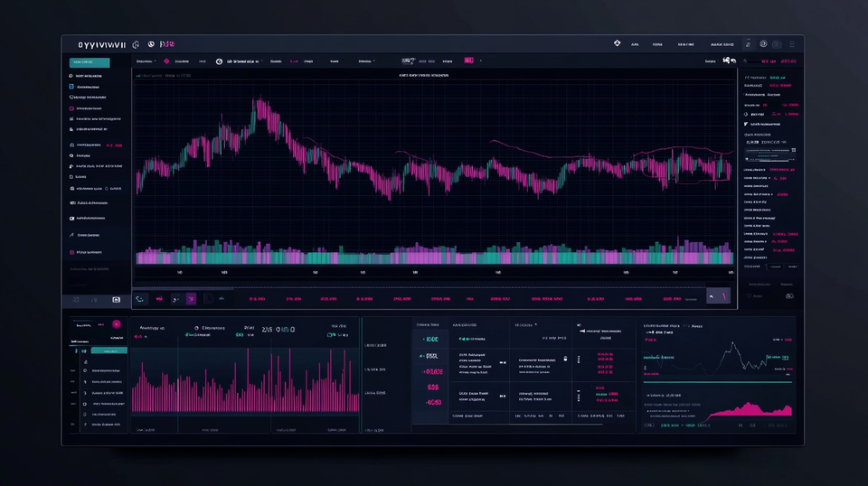Open the first dropdown in the chart toolbar
This screenshot has height=486, width=868.
[x=145, y=61]
